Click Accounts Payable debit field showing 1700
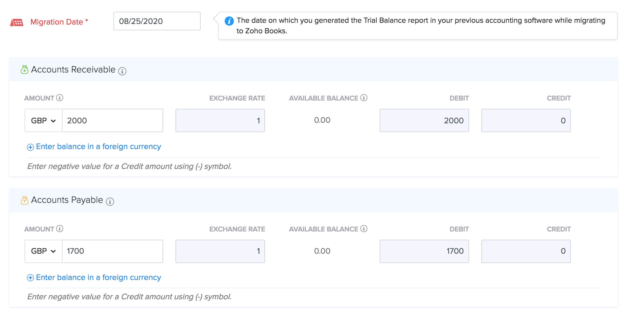The height and width of the screenshot is (311, 644). pos(424,251)
